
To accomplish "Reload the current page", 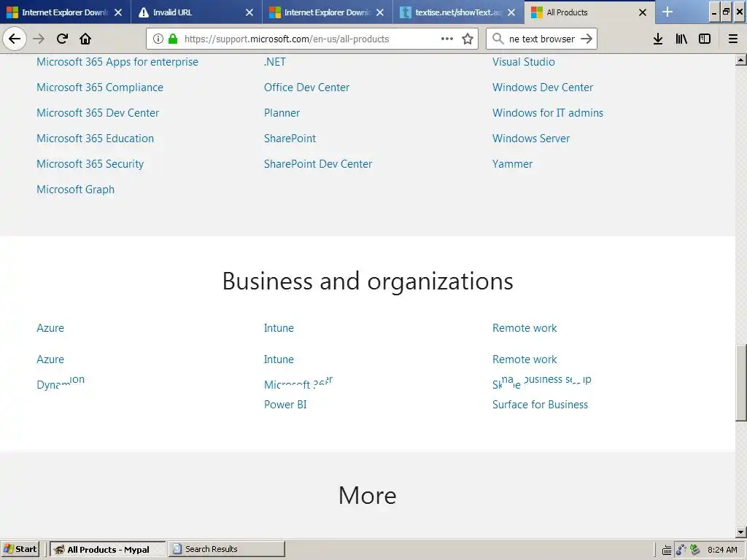I will (x=63, y=39).
